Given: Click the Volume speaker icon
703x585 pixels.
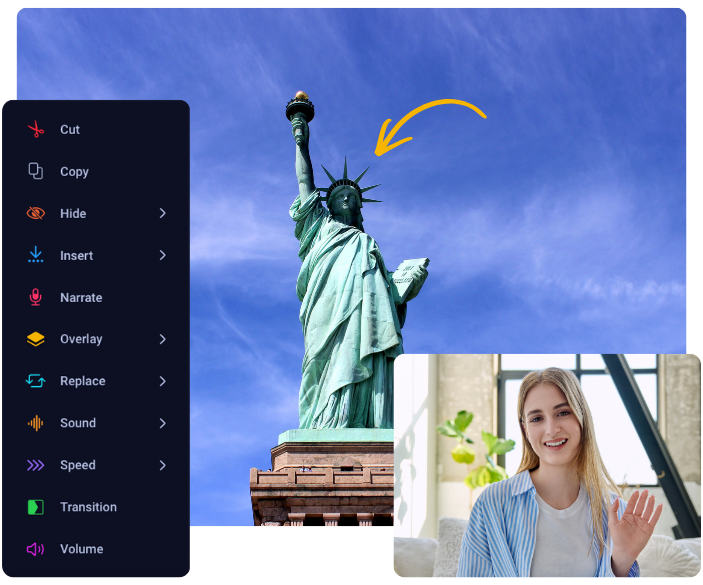Looking at the screenshot, I should click(35, 549).
